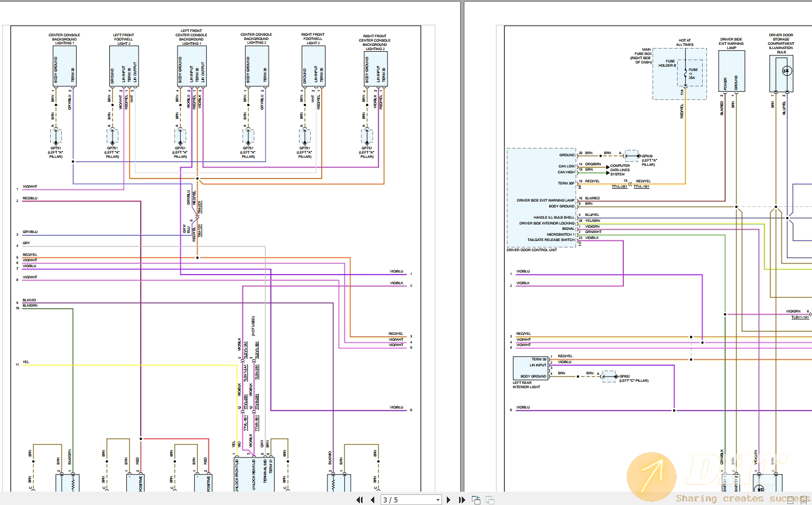The width and height of the screenshot is (812, 505).
Task: Select the 'LEFT FRONT FOOTWELL LIGHT 2' heading
Action: [123, 39]
